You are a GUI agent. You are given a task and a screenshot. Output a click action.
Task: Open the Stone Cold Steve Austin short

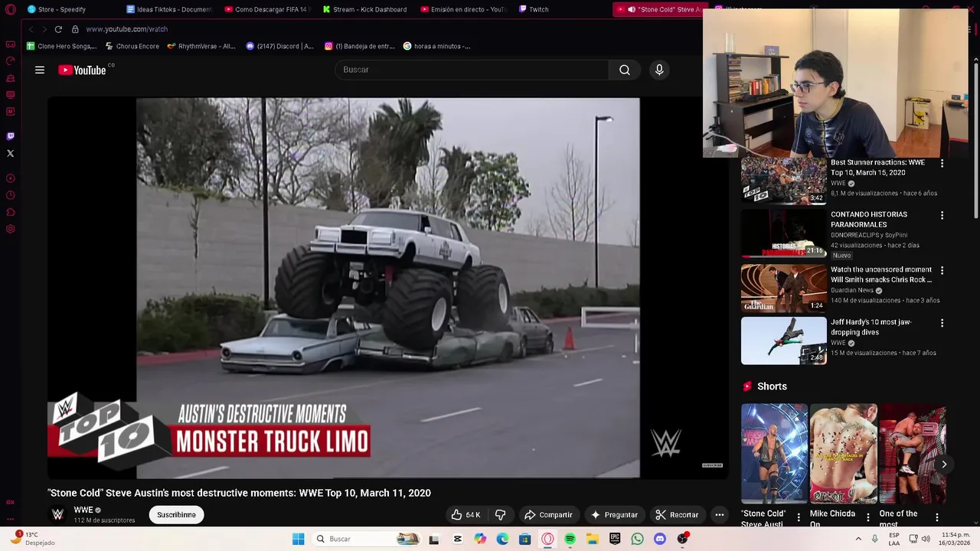774,454
